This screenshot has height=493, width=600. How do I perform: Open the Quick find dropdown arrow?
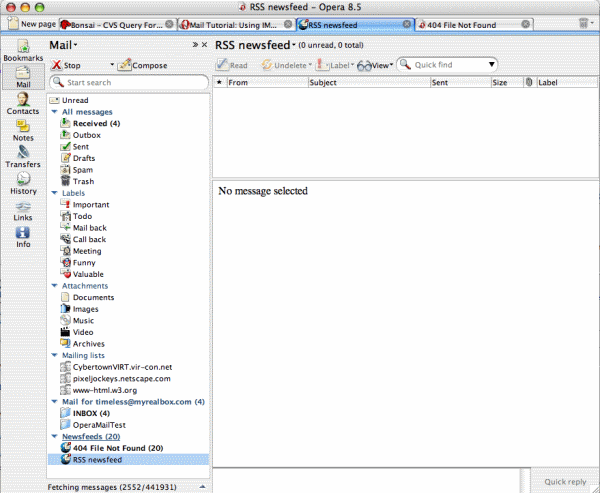click(491, 65)
